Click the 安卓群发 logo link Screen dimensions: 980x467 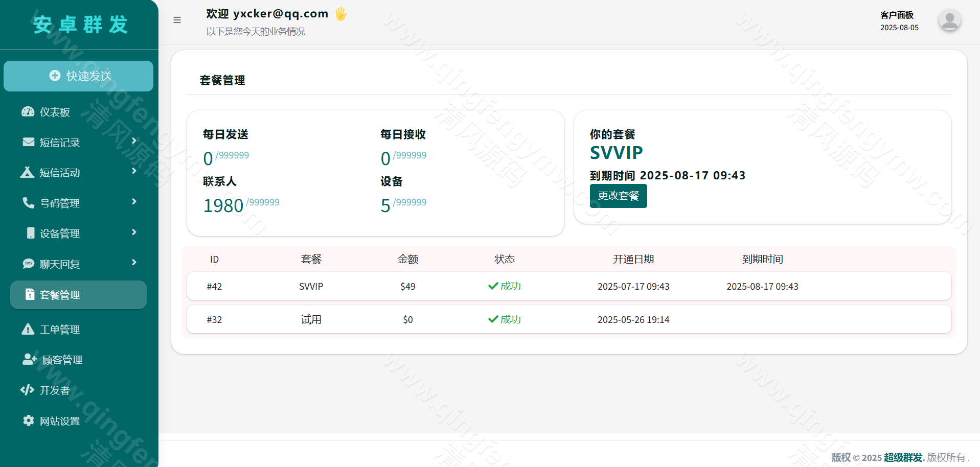pyautogui.click(x=80, y=25)
